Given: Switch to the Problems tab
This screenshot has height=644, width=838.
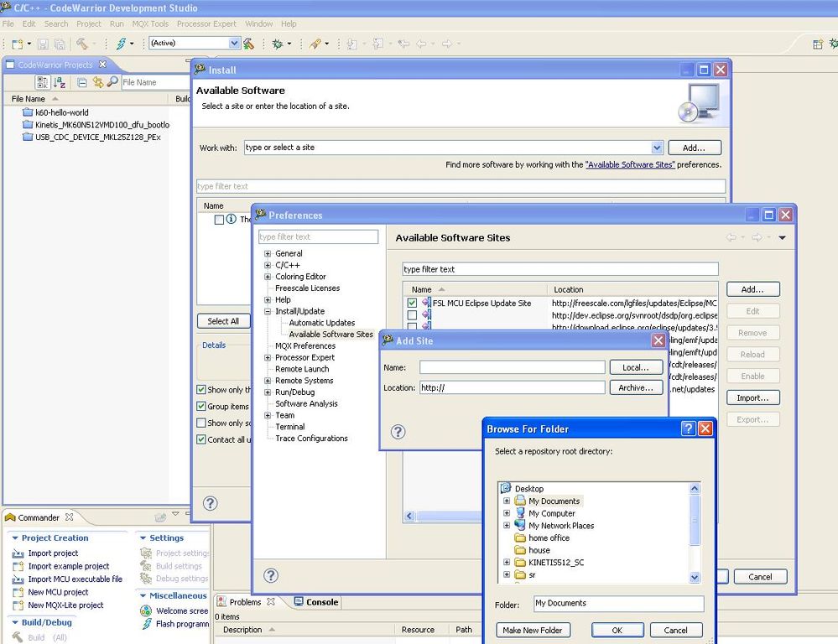Looking at the screenshot, I should 245,602.
